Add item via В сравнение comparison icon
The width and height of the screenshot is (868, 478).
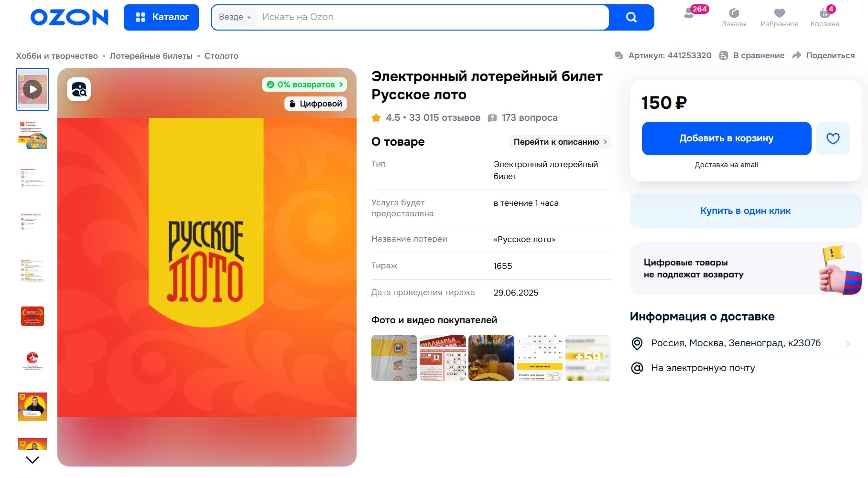724,55
